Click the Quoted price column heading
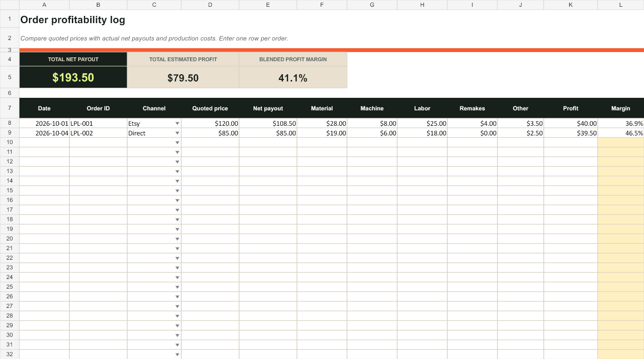This screenshot has height=359, width=644. 210,108
